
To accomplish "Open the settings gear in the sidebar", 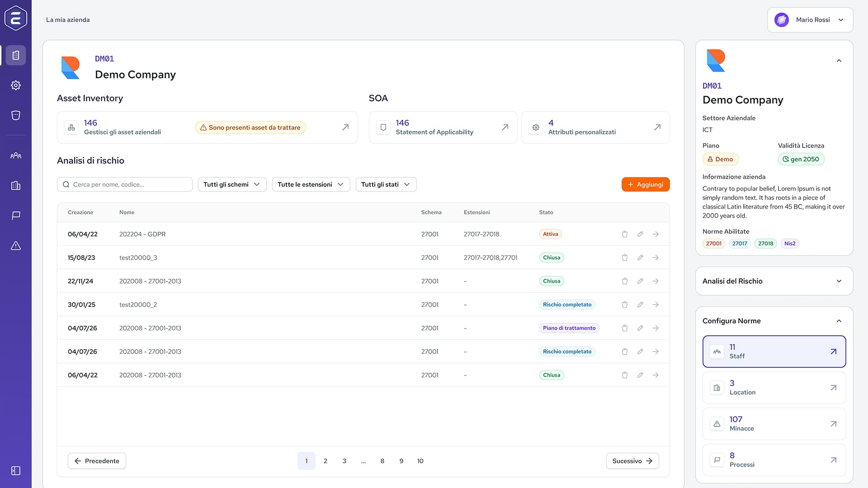I will 16,85.
